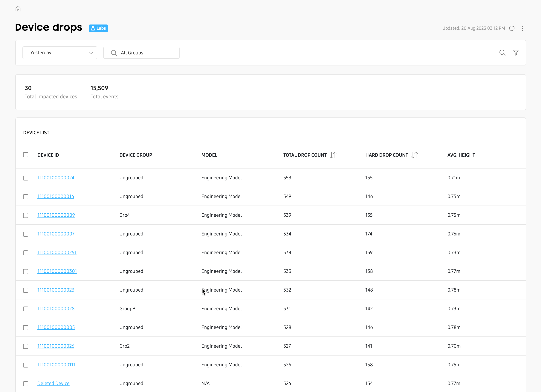The width and height of the screenshot is (541, 392).
Task: Click the search magnifier icon at right
Action: (x=502, y=53)
